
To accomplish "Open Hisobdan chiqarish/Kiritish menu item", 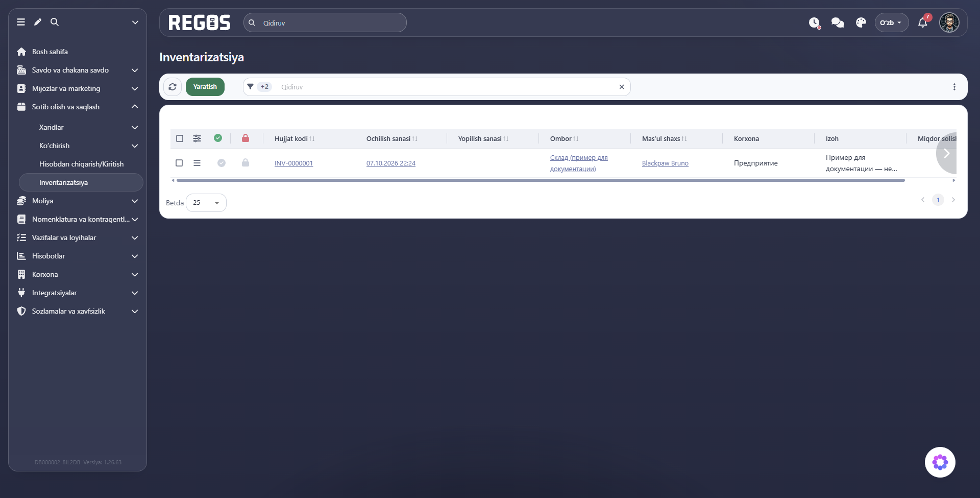I will 81,164.
